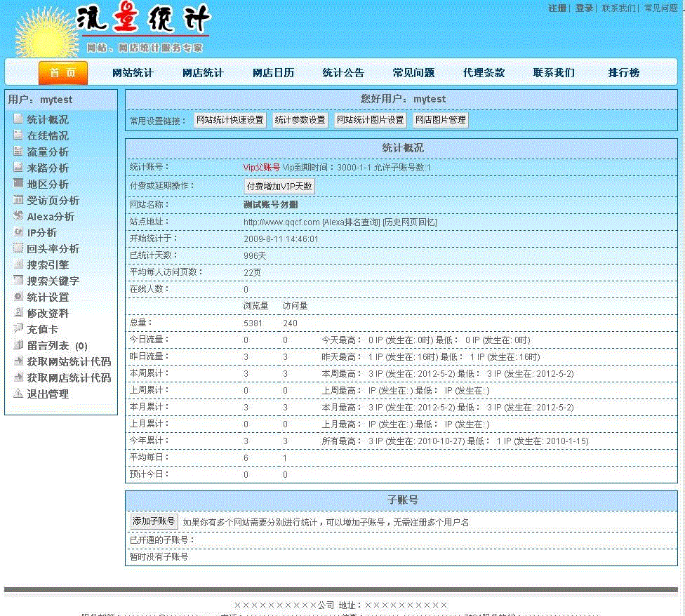Image resolution: width=685 pixels, height=616 pixels.
Task: Click the 来路分析 chart icon
Action: click(18, 168)
